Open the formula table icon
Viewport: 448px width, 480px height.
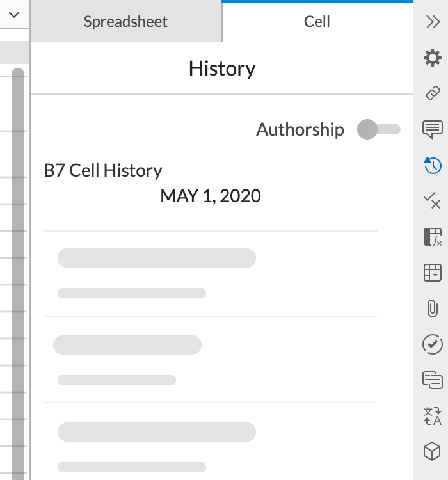pos(433,237)
